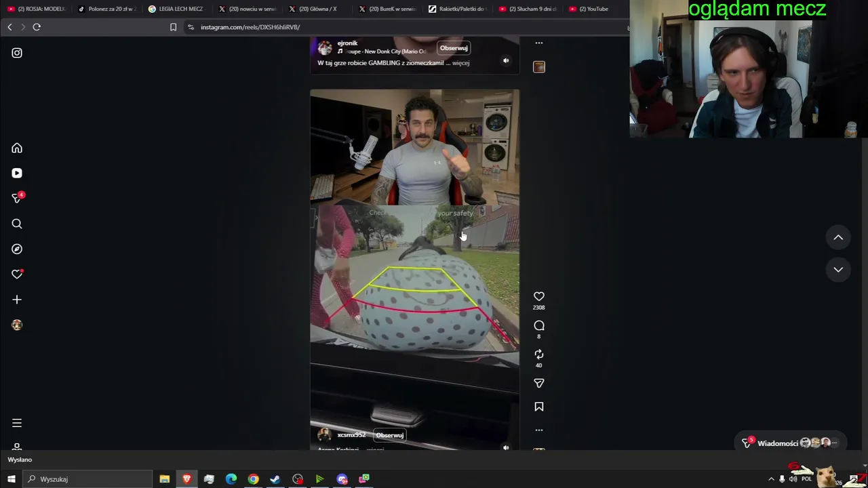Image resolution: width=868 pixels, height=488 pixels.
Task: Show hidden system tray icons
Action: point(771,479)
